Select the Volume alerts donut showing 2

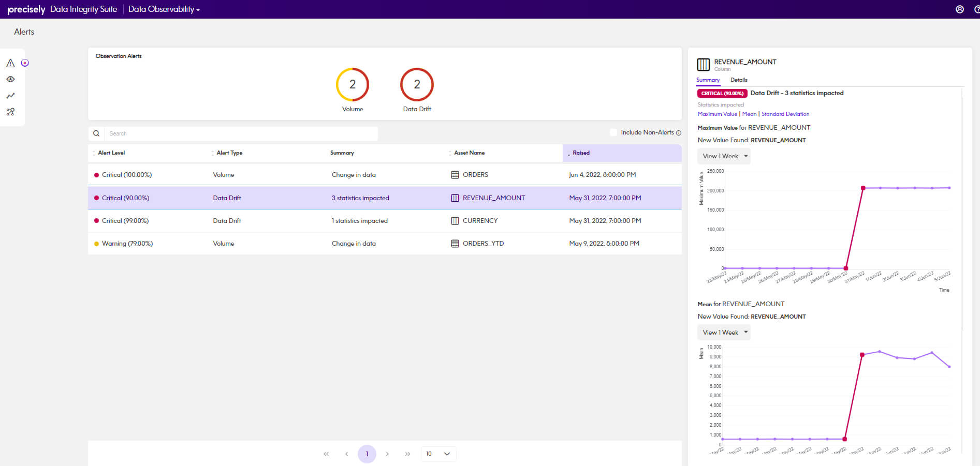click(353, 84)
